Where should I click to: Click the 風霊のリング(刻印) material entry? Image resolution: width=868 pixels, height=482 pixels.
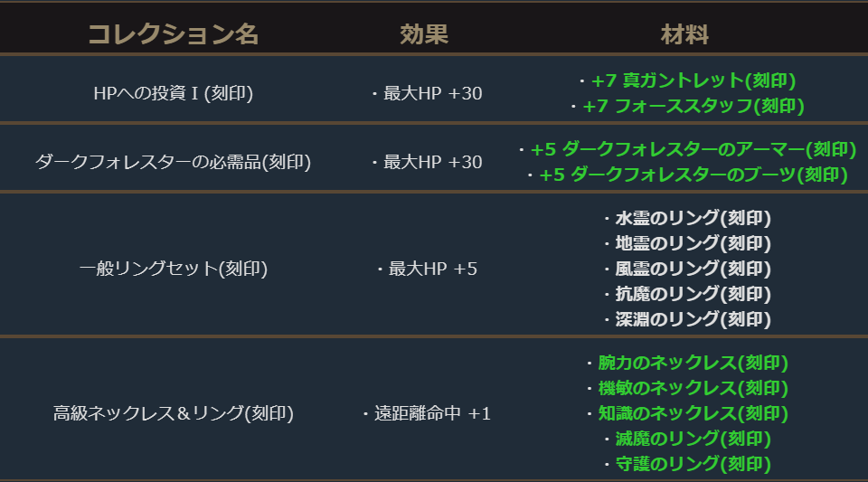(x=693, y=269)
